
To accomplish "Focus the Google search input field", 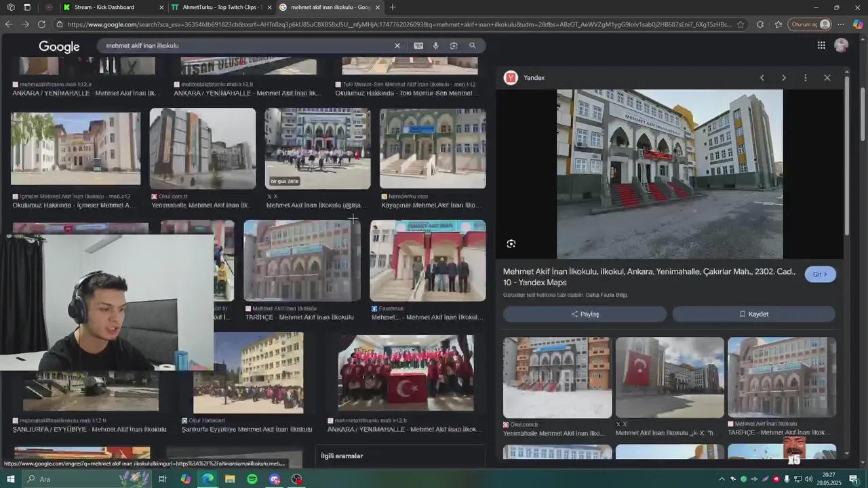I will 248,45.
